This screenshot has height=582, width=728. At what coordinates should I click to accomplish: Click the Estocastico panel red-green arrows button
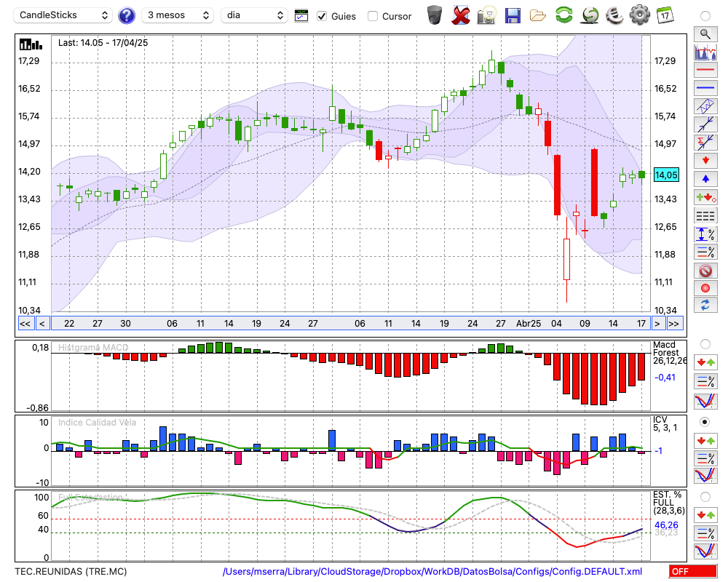tap(705, 514)
